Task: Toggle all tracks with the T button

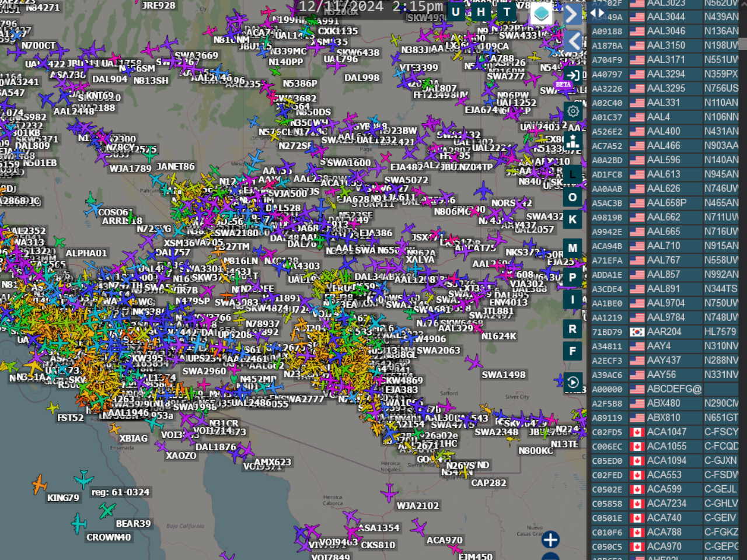Action: [507, 12]
